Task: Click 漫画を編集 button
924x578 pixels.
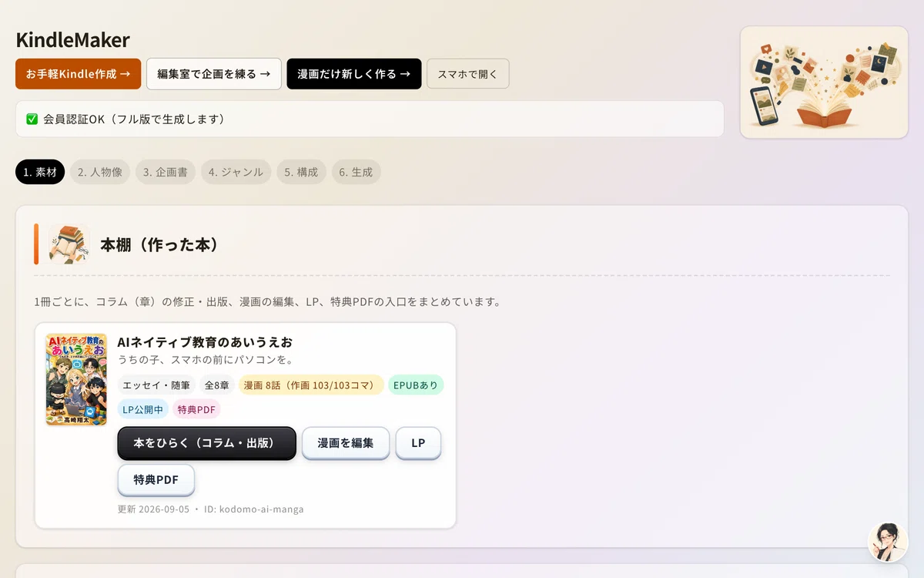Action: point(346,443)
